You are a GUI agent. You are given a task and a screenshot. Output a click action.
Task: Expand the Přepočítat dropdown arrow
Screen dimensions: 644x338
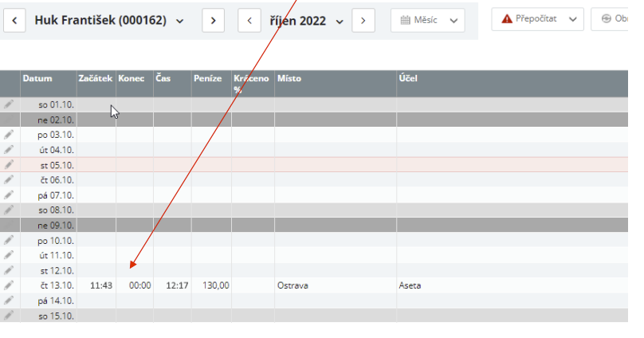pos(573,19)
